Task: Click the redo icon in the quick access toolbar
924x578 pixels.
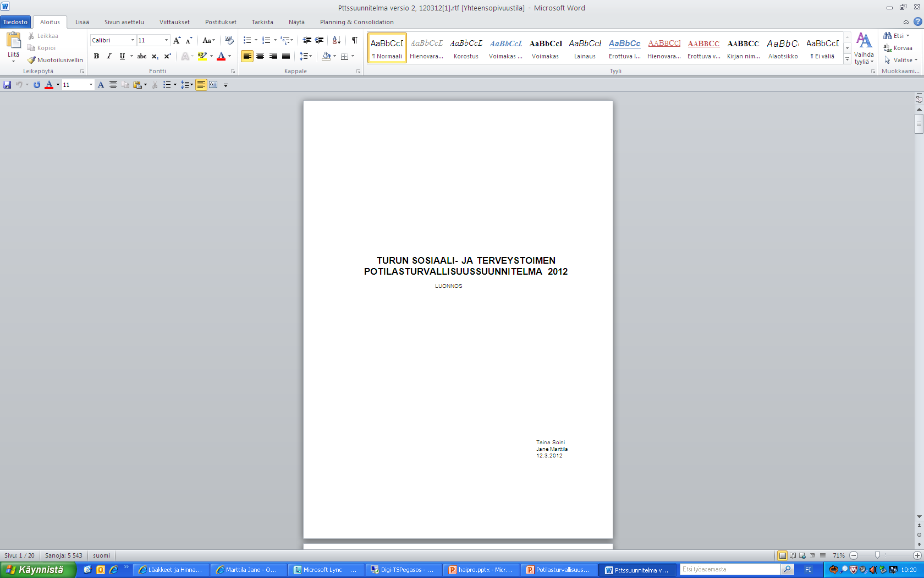Action: [36, 85]
